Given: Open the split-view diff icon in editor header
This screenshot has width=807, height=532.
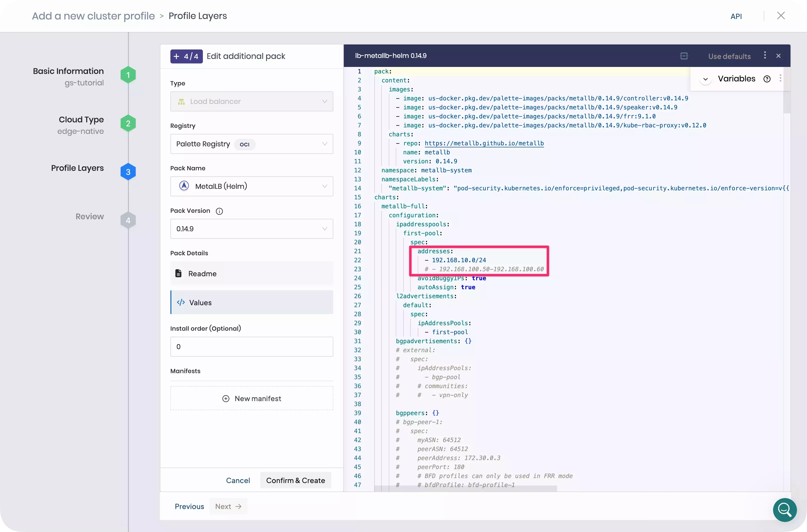Looking at the screenshot, I should click(684, 56).
